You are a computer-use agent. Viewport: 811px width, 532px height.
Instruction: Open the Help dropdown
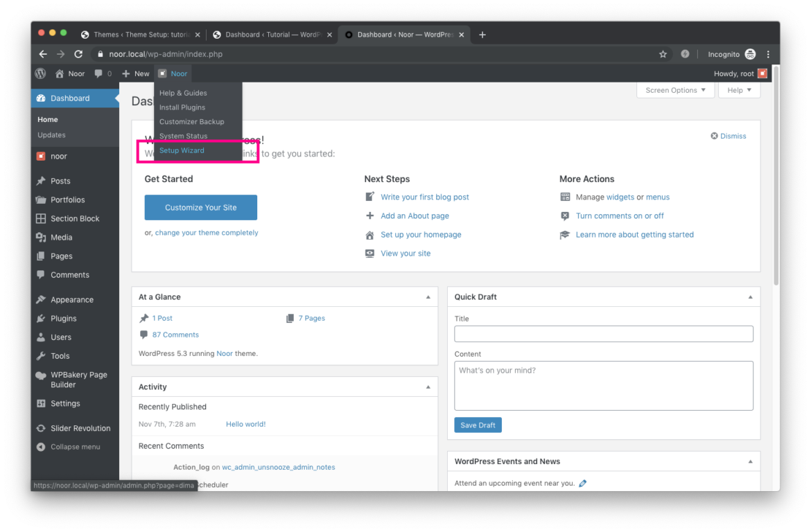coord(738,89)
